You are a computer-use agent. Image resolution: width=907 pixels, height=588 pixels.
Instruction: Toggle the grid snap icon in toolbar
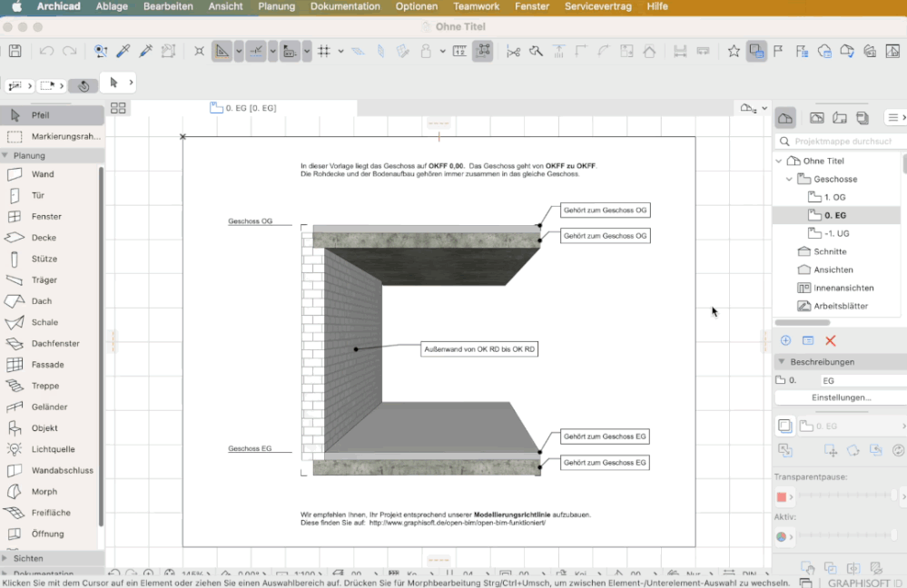tap(323, 52)
